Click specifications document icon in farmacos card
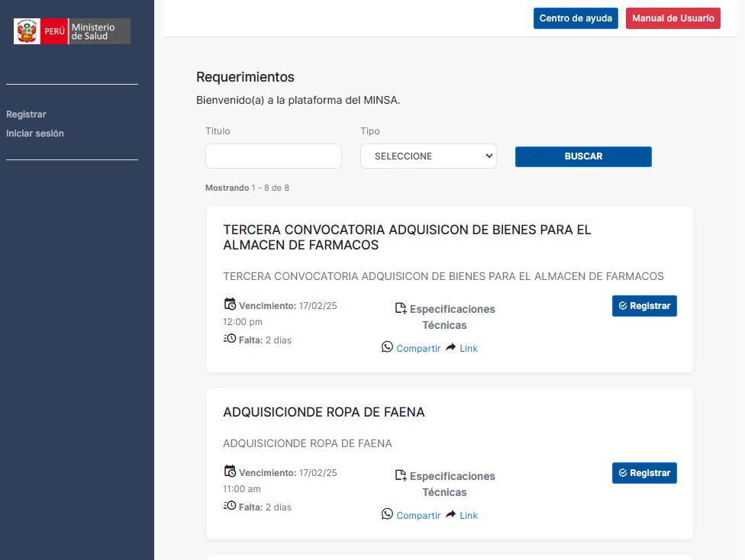Viewport: 745px width, 560px height. click(401, 308)
